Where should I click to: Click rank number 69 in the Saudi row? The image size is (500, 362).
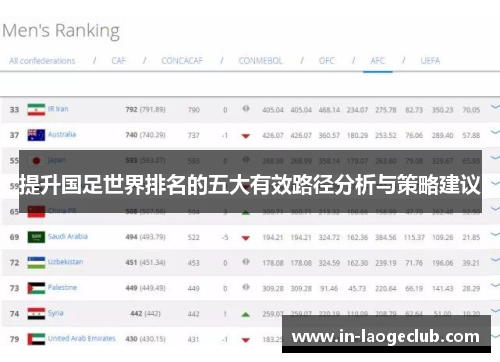pyautogui.click(x=14, y=237)
